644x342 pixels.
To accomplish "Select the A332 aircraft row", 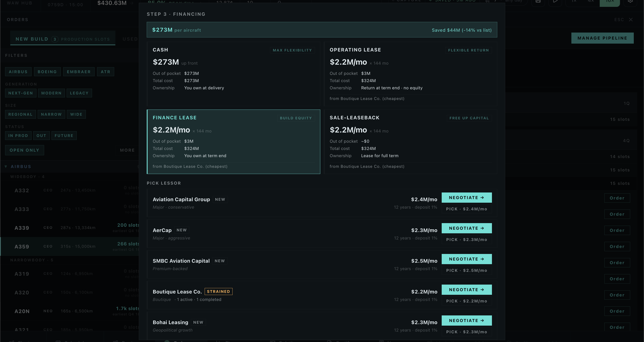I will click(x=70, y=190).
